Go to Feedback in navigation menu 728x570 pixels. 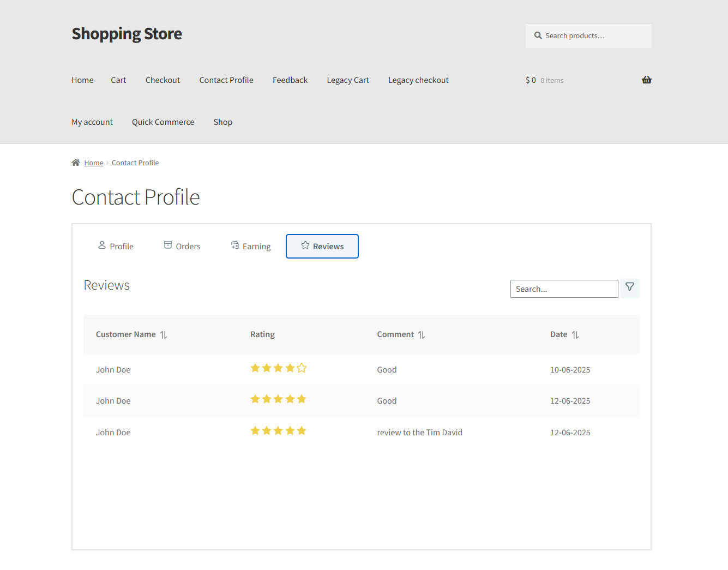290,80
